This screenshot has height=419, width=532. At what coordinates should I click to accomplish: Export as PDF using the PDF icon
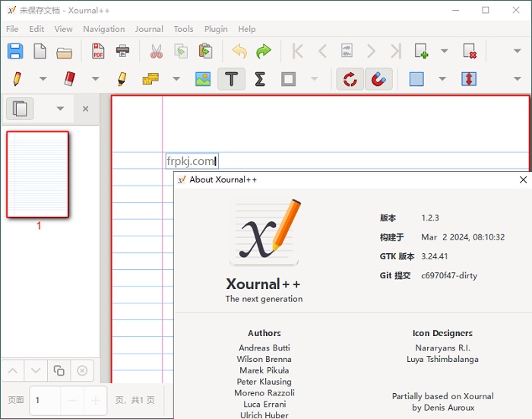98,51
